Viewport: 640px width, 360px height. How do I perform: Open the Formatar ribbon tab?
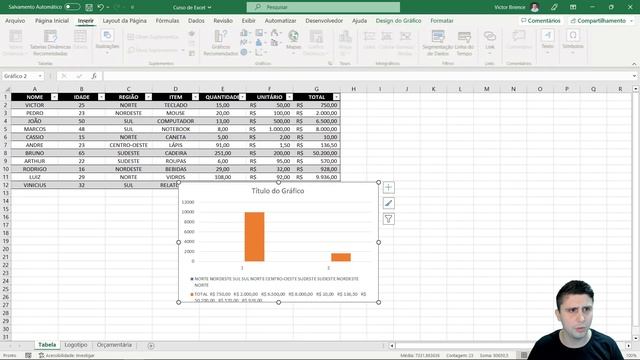[x=442, y=20]
